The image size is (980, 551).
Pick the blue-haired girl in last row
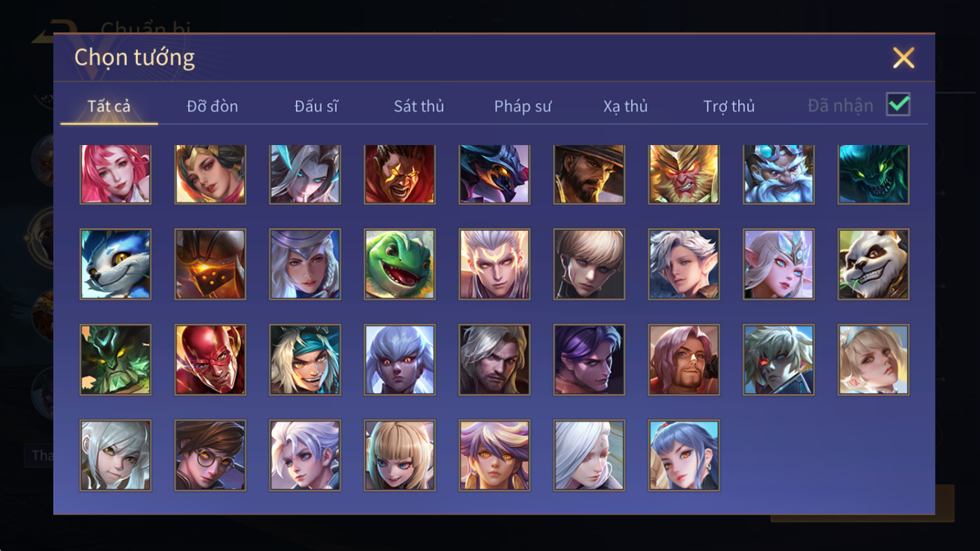(684, 455)
